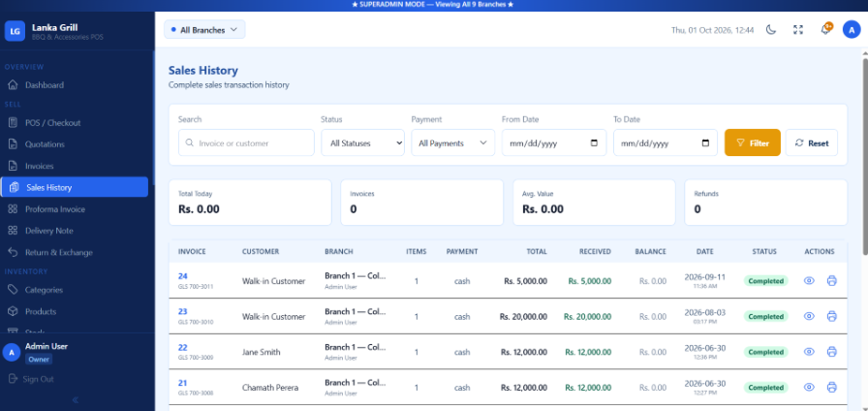View invoice 22 details eye icon
This screenshot has height=411, width=868.
coord(809,352)
